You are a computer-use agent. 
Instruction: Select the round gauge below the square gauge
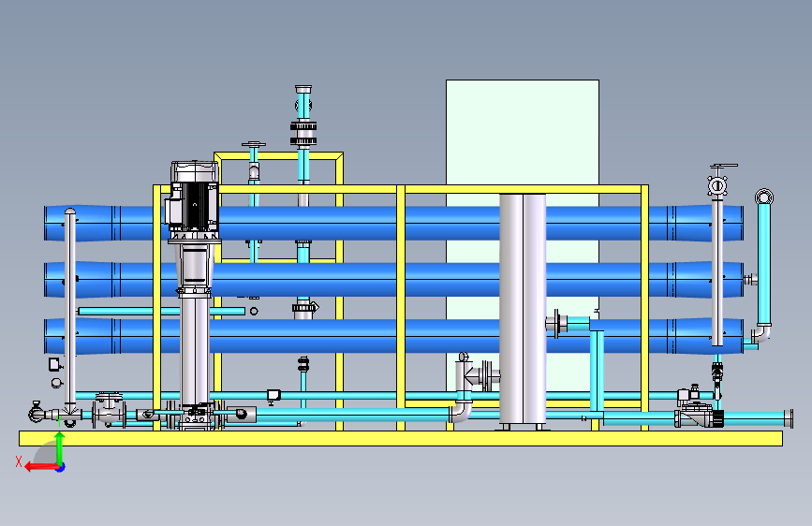[x=56, y=383]
